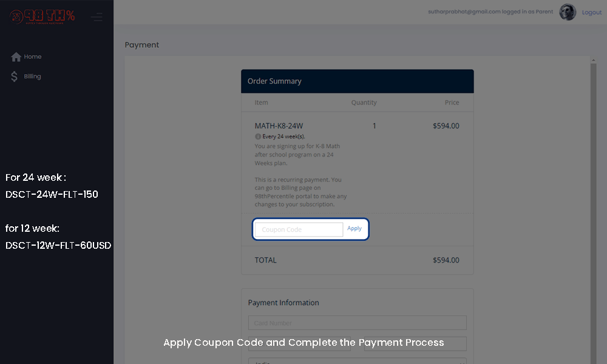The width and height of the screenshot is (607, 364).
Task: Focus the Coupon Code input field
Action: click(x=299, y=229)
